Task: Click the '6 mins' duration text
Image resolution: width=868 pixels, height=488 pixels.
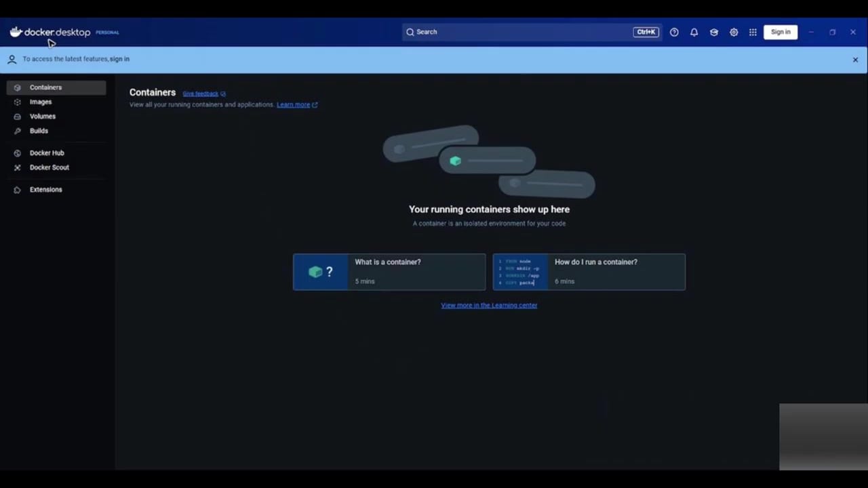Action: click(x=564, y=281)
